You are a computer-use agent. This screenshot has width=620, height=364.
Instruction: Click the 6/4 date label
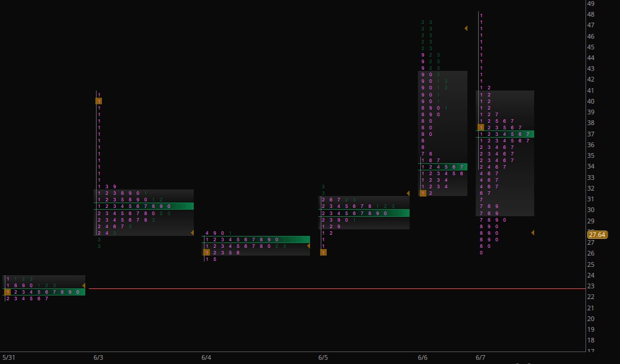click(x=206, y=357)
